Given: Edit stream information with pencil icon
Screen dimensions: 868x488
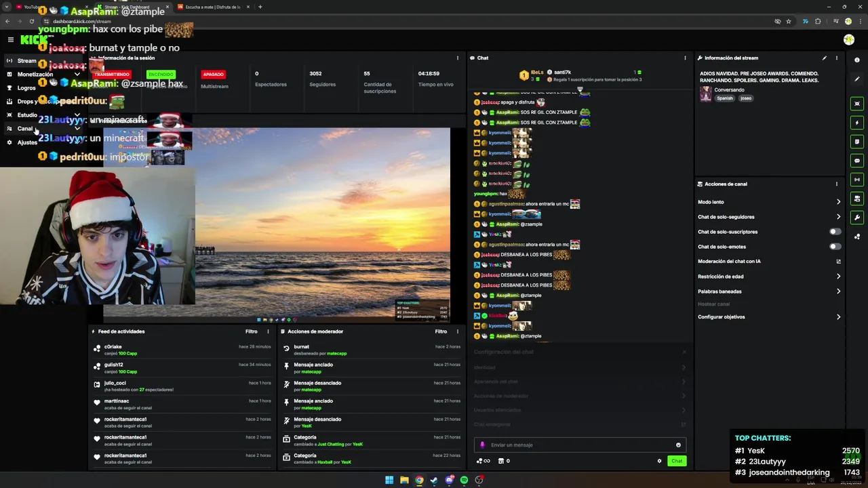Looking at the screenshot, I should click(x=825, y=58).
